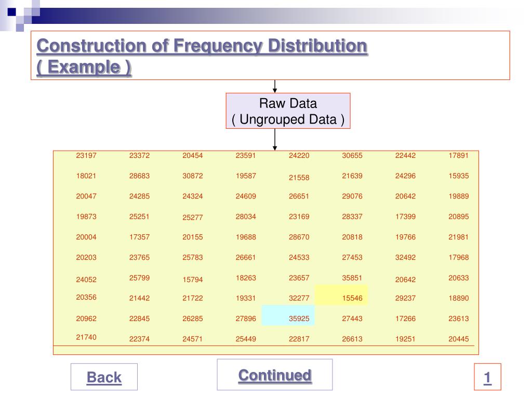The image size is (532, 399).
Task: Select the value 23765
Action: click(x=139, y=258)
